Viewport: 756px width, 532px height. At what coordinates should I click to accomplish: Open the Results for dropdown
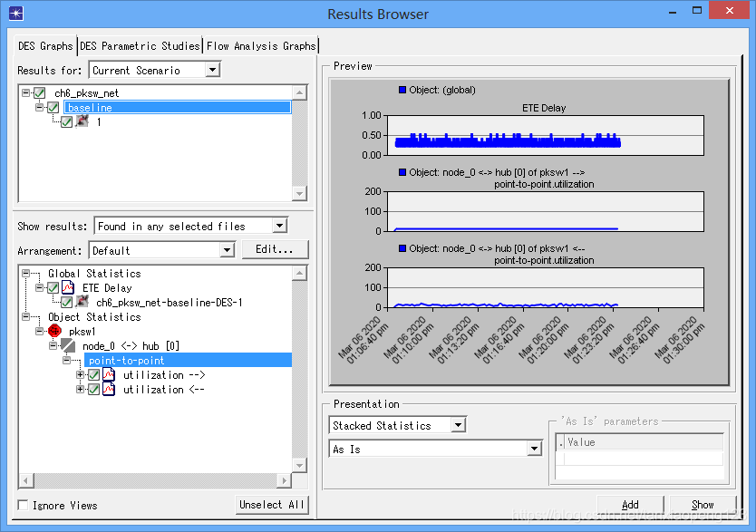pos(213,70)
